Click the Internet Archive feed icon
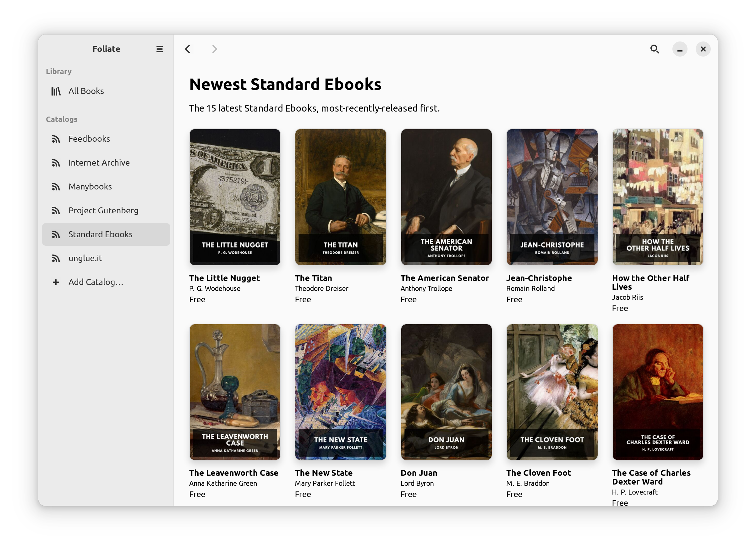This screenshot has height=548, width=756. (x=55, y=163)
